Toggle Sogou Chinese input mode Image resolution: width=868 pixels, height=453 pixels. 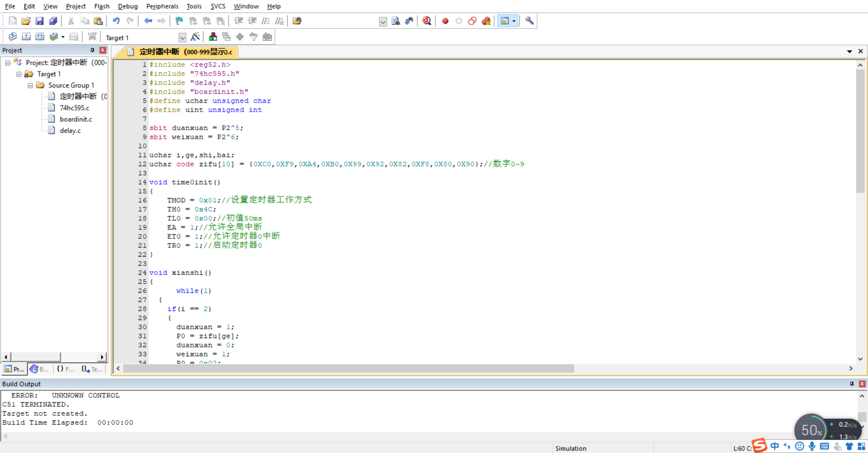[775, 446]
